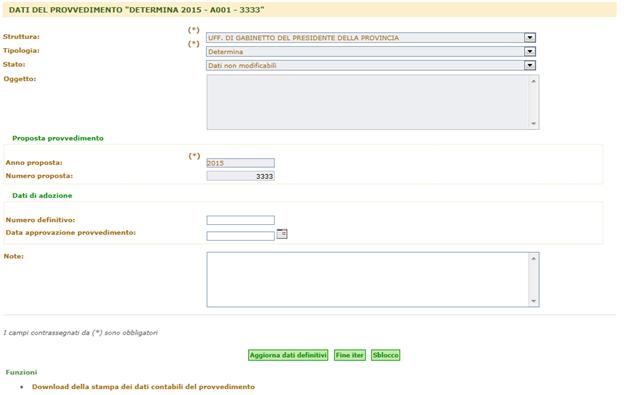Click Oggetto scrollbar up arrow
Viewport: 626px width, 395px height.
click(533, 81)
